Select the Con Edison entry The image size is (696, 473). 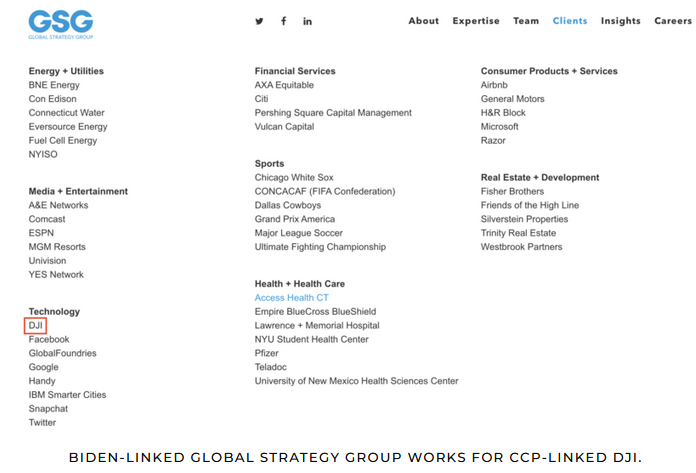pyautogui.click(x=52, y=99)
